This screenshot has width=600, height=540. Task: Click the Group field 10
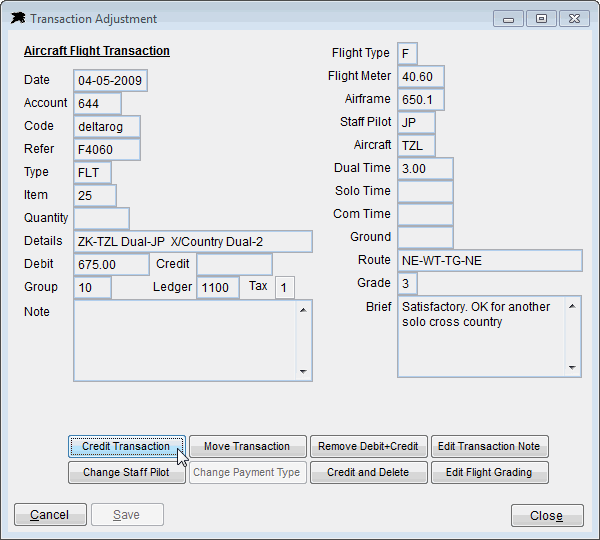(x=92, y=287)
